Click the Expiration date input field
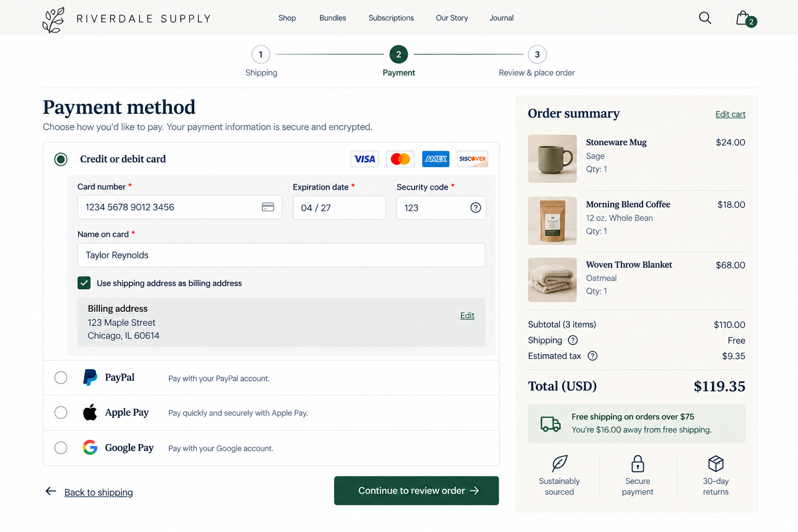798x532 pixels. [x=339, y=208]
